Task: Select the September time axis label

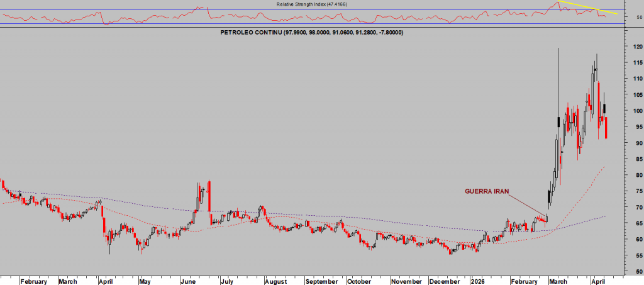Action: tap(321, 281)
